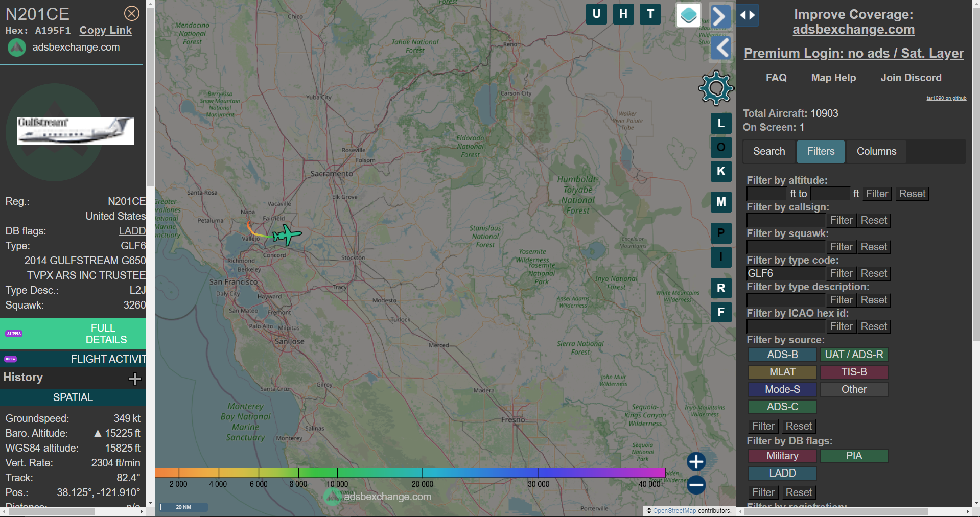Open settings gear on the map
Image resolution: width=980 pixels, height=517 pixels.
point(716,88)
